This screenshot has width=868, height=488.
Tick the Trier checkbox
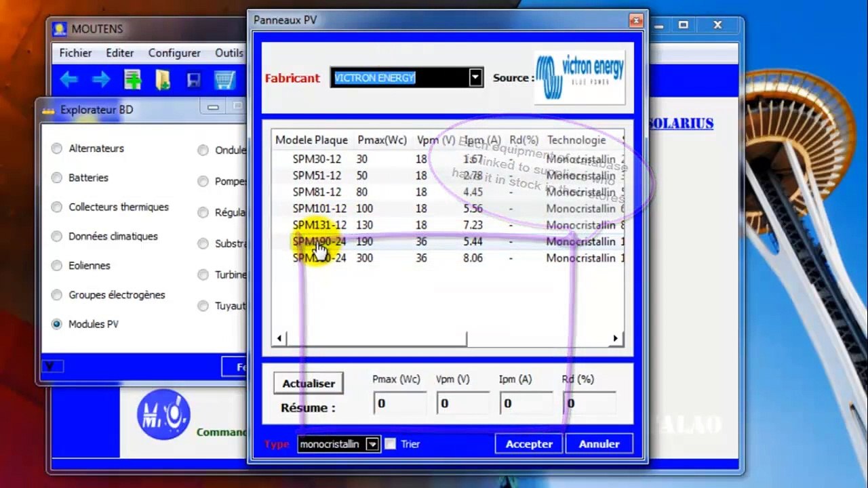[391, 444]
